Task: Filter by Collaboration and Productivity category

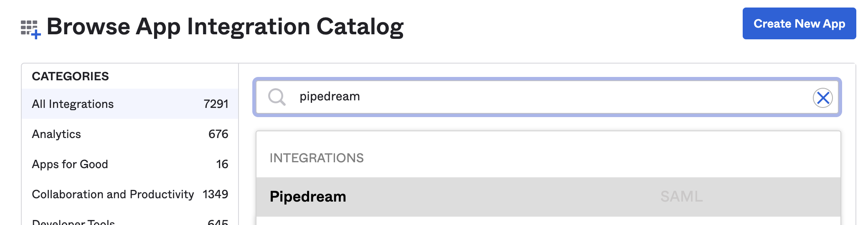Action: click(x=113, y=194)
